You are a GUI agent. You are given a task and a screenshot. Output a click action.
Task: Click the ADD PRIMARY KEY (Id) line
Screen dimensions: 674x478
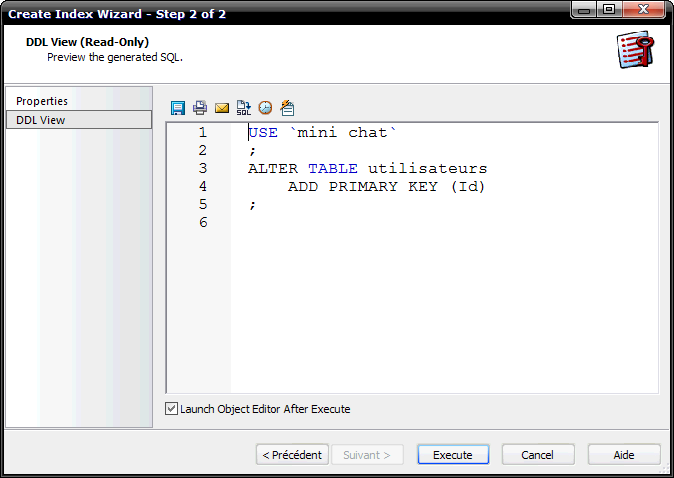[386, 187]
